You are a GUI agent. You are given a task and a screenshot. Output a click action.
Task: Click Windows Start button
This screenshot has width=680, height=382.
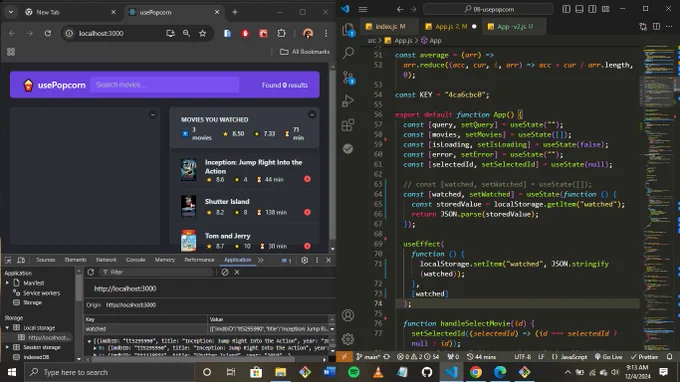click(12, 372)
